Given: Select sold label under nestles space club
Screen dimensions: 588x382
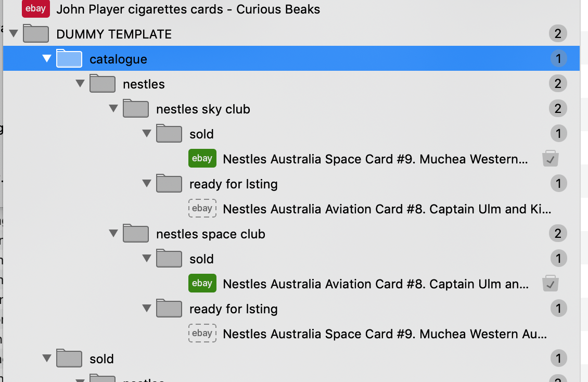Looking at the screenshot, I should click(x=201, y=259).
